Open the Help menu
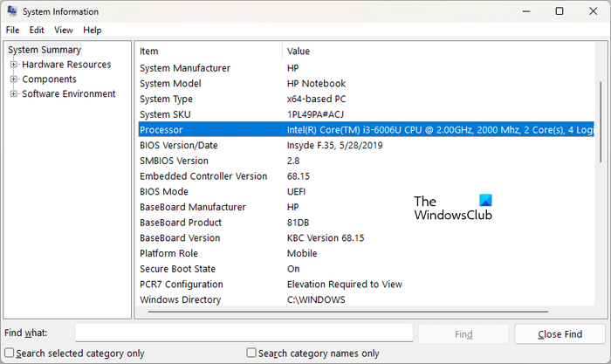This screenshot has height=364, width=611. point(93,30)
